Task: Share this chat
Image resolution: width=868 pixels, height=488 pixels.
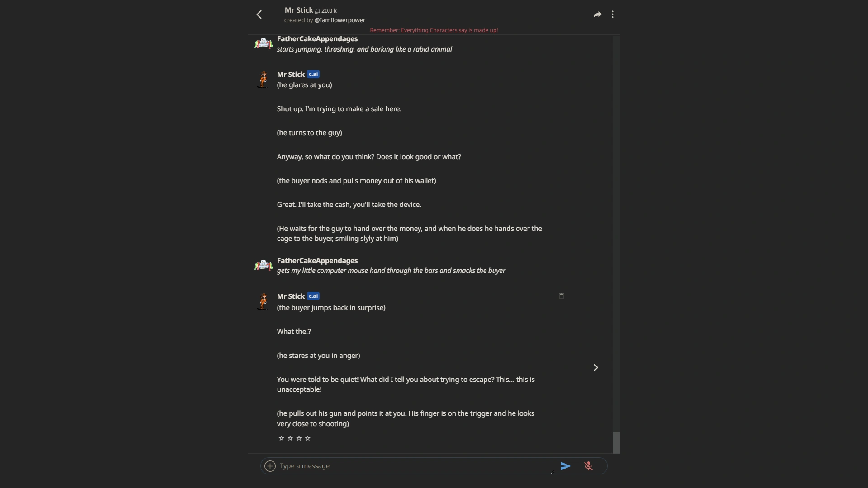Action: coord(597,14)
